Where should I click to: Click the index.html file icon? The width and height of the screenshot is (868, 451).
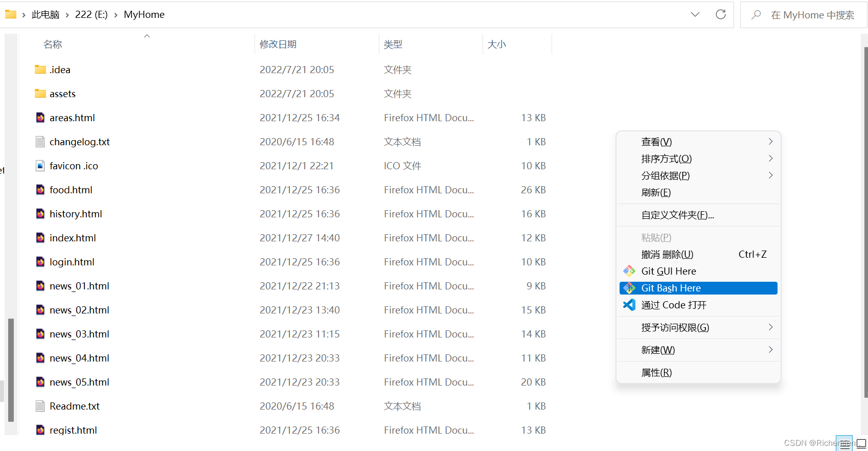pos(40,238)
